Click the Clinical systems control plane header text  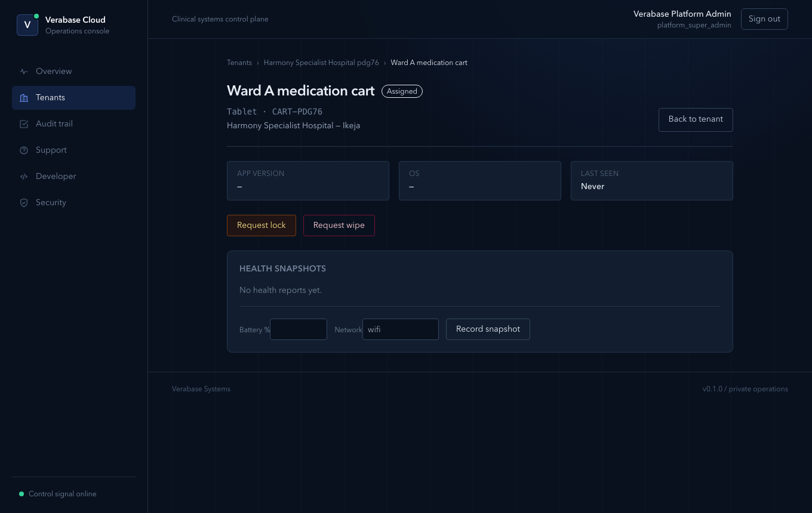point(220,19)
